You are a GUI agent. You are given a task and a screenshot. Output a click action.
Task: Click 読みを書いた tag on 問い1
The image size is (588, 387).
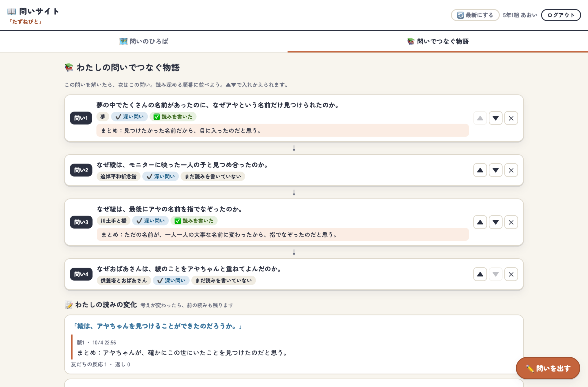[173, 117]
